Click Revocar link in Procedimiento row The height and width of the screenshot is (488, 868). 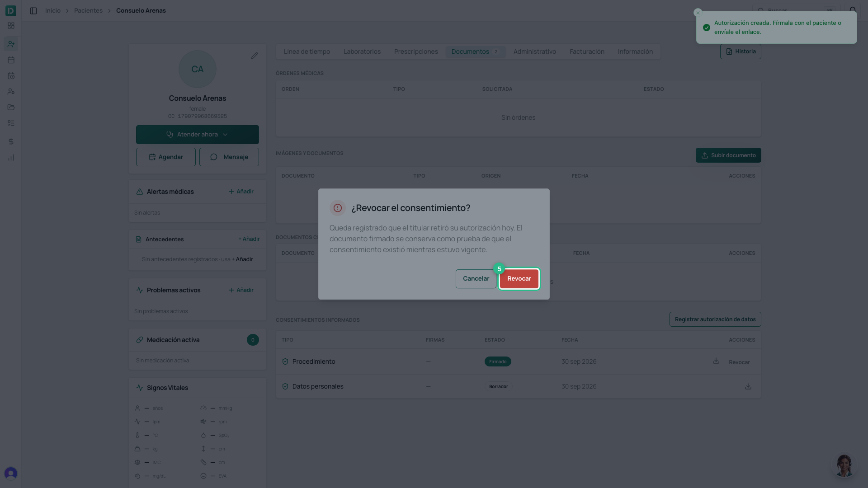click(x=739, y=362)
